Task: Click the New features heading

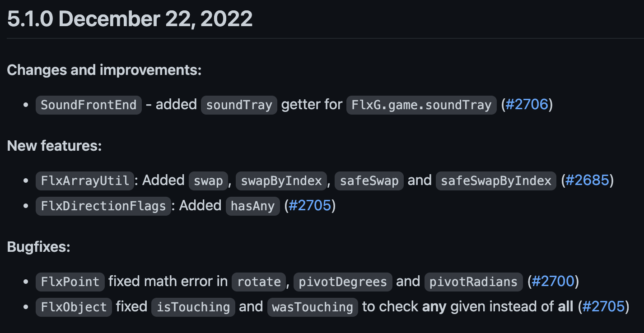Action: 54,146
